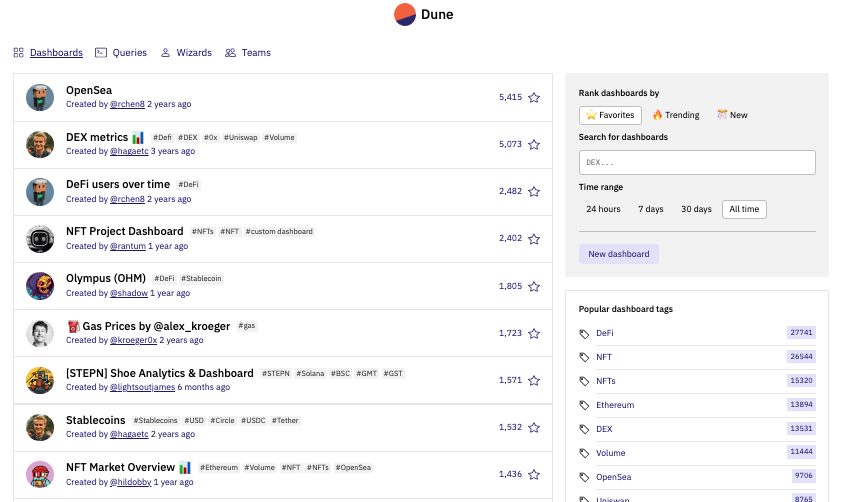The width and height of the screenshot is (846, 502).
Task: Star the Gas Prices dashboard
Action: [534, 334]
